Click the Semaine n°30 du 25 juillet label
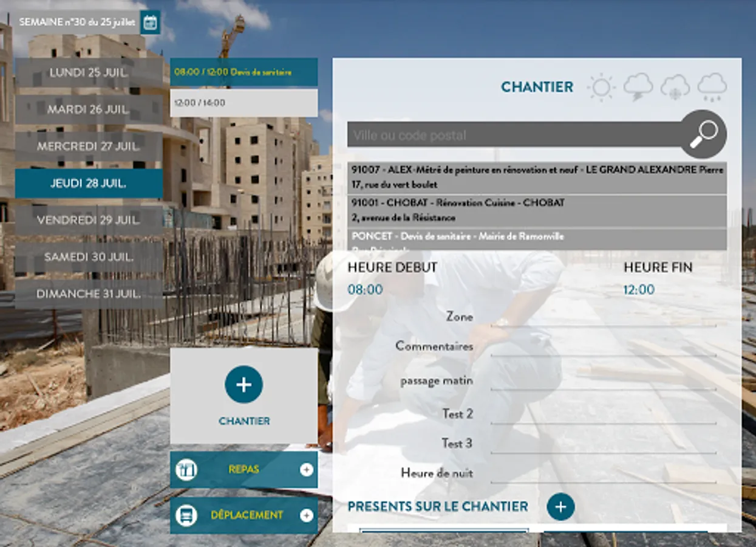This screenshot has height=547, width=756. 78,22
